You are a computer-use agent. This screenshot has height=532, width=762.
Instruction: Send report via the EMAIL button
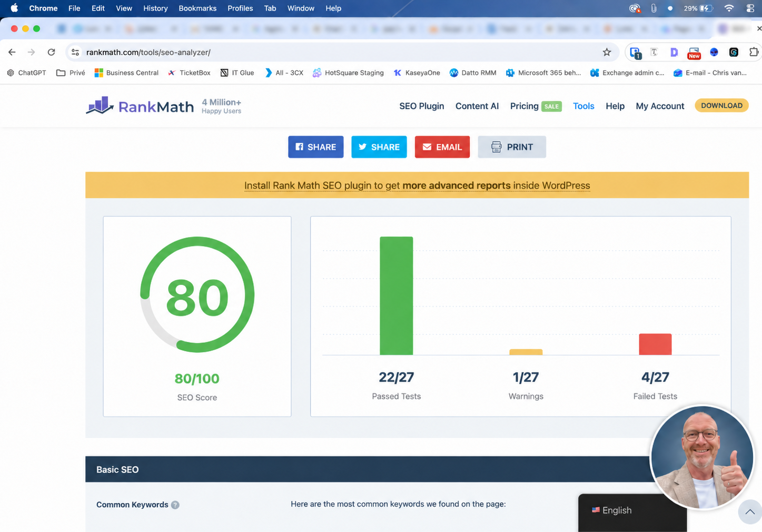(x=442, y=147)
